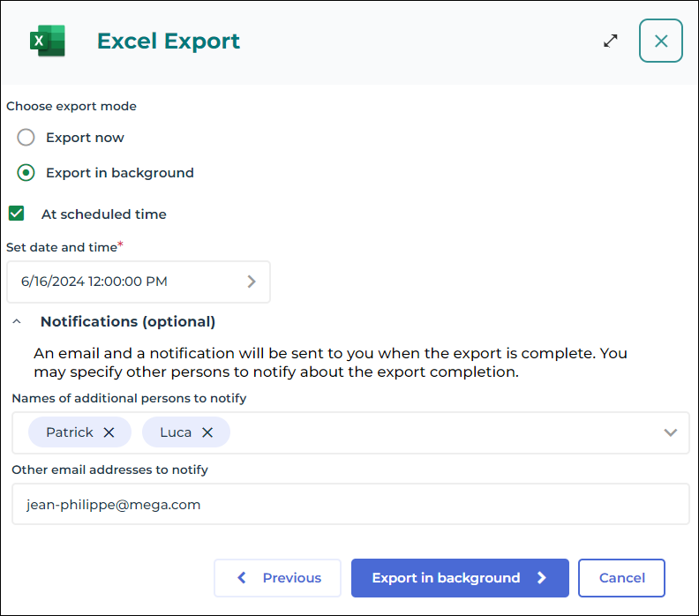The width and height of the screenshot is (699, 616).
Task: Expand additional persons dropdown arrow
Action: (x=670, y=432)
